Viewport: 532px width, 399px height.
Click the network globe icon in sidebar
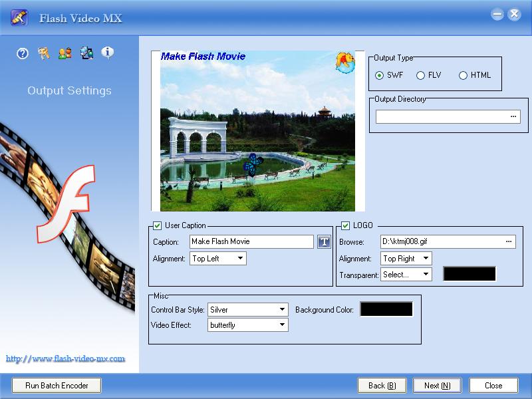pos(86,53)
